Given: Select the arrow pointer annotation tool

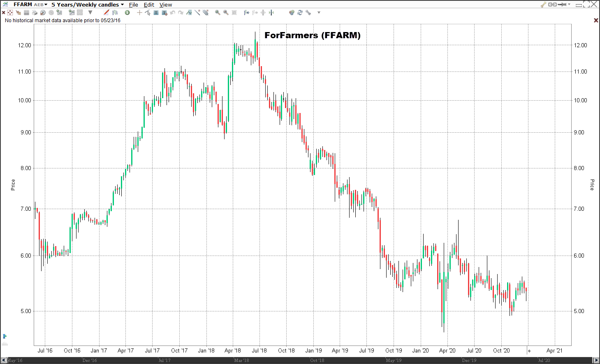Looking at the screenshot, I should (x=148, y=13).
